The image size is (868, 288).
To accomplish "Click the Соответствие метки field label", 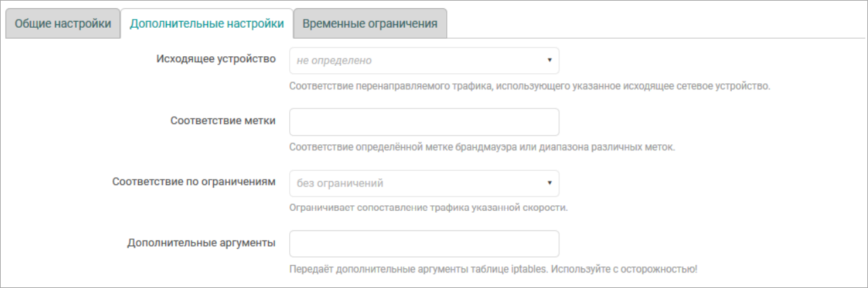I will [223, 121].
